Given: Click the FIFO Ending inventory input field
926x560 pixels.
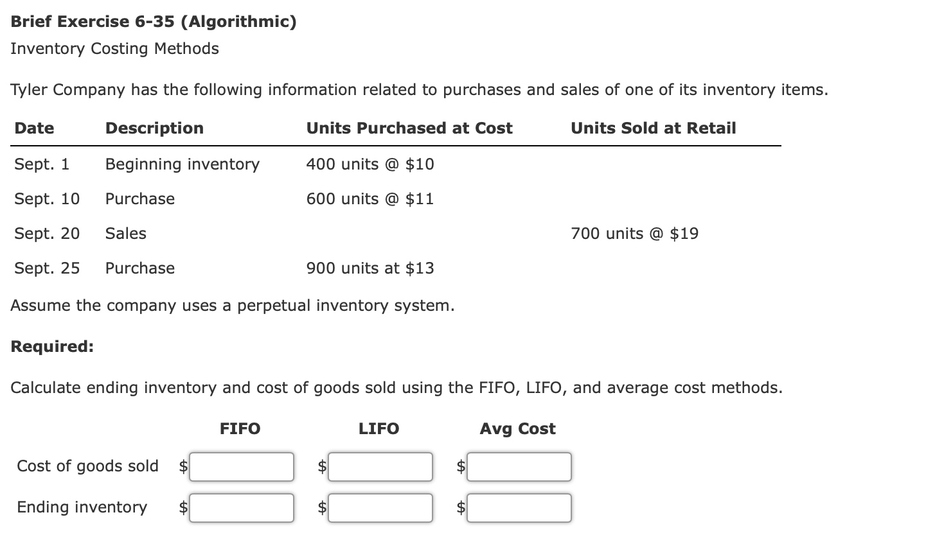Looking at the screenshot, I should [x=241, y=507].
